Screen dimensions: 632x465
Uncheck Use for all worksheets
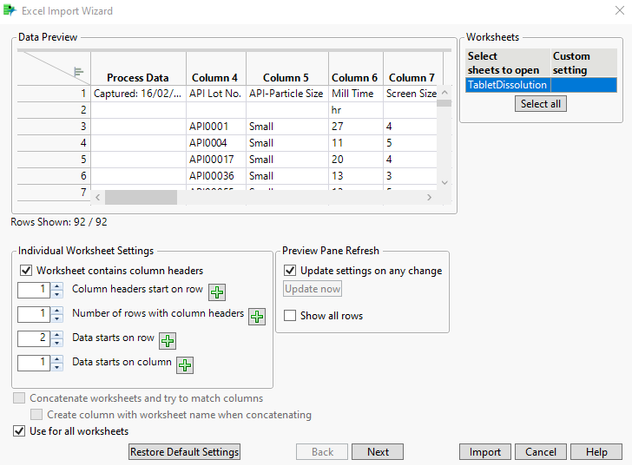19,431
